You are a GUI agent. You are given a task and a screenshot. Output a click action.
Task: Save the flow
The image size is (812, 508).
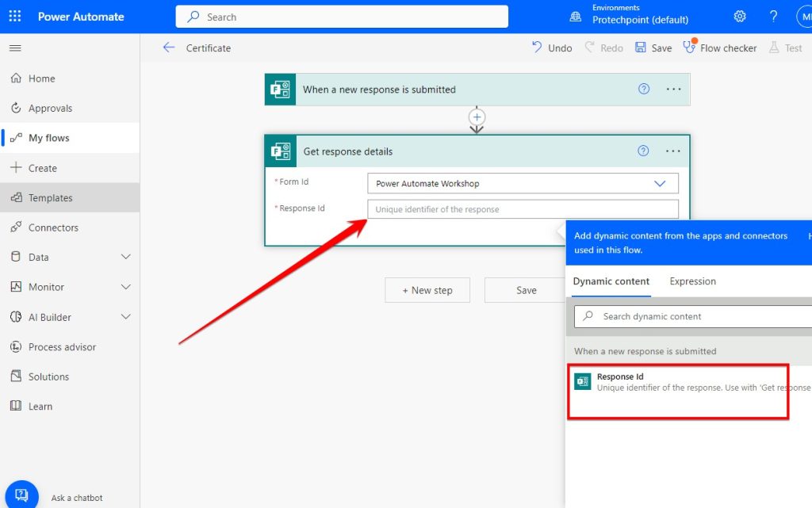click(x=653, y=48)
